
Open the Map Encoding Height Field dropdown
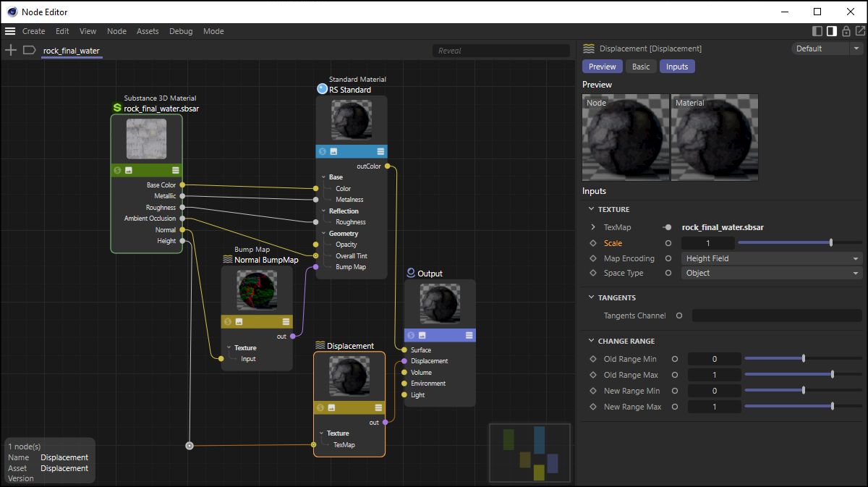pyautogui.click(x=772, y=258)
